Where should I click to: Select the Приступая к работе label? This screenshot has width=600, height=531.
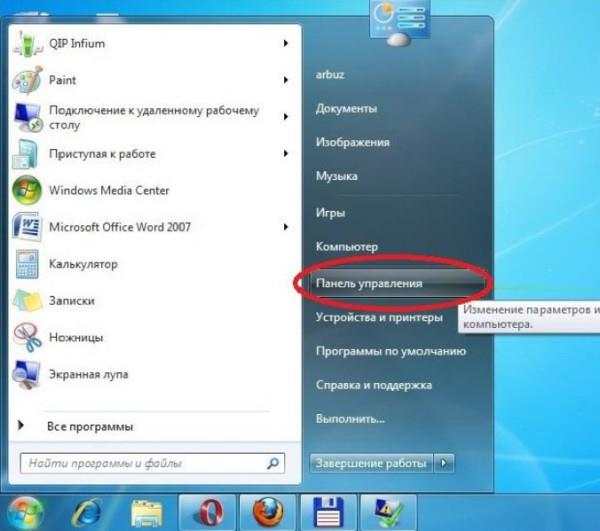click(102, 154)
